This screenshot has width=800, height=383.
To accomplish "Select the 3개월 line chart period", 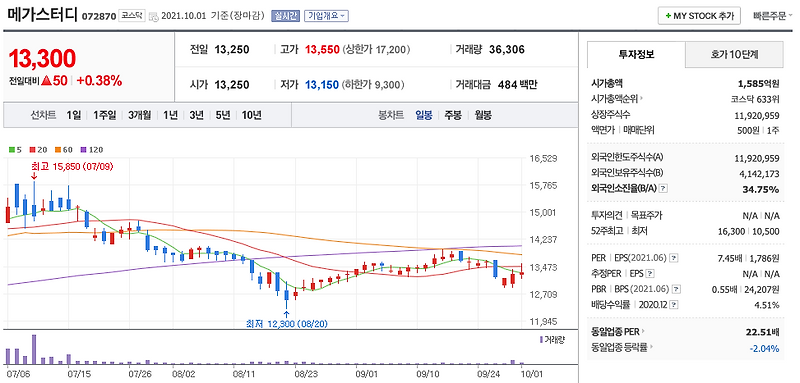I will pyautogui.click(x=140, y=115).
